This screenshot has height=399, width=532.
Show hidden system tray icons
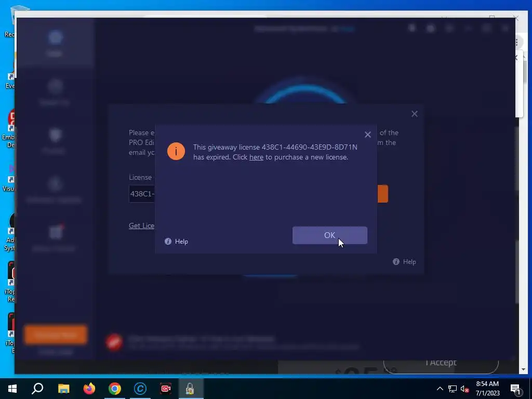click(x=440, y=389)
